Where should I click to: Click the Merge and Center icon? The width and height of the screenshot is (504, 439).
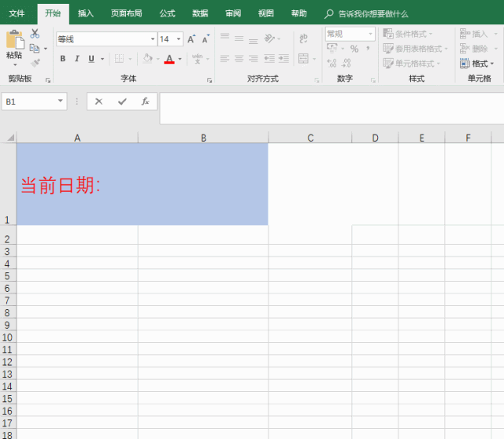303,58
